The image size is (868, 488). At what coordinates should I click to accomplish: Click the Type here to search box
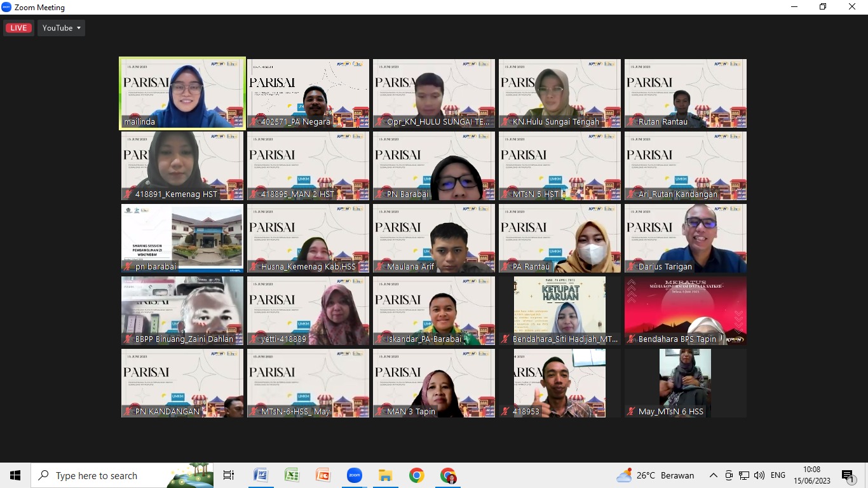(122, 475)
